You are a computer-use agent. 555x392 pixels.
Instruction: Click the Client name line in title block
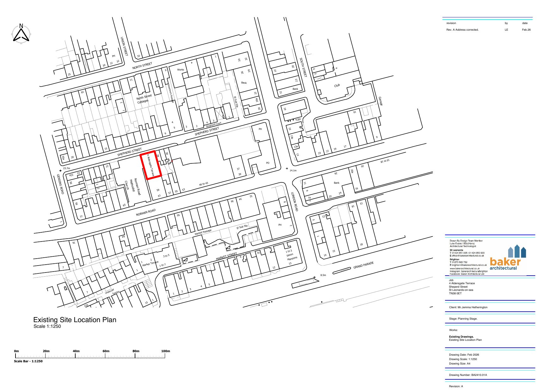(x=468, y=307)
